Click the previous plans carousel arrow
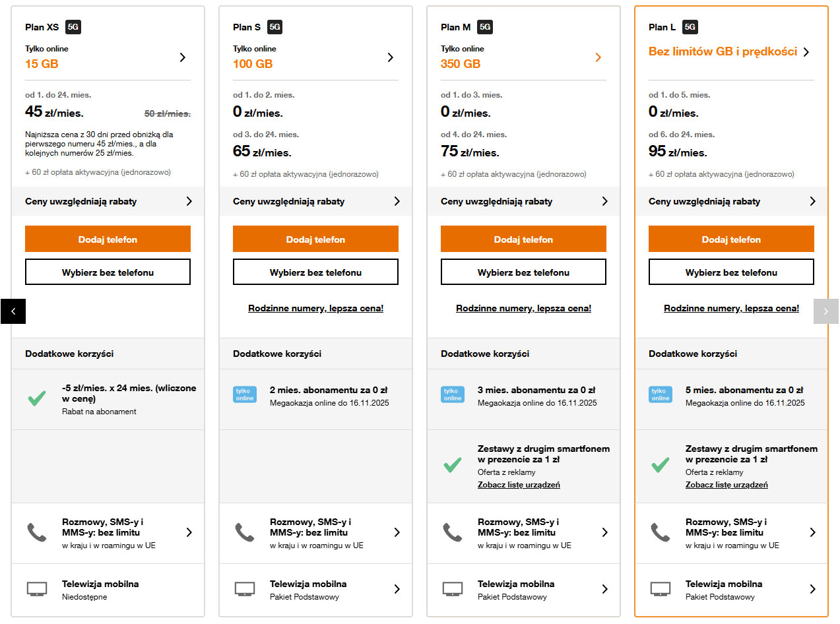 (13, 311)
